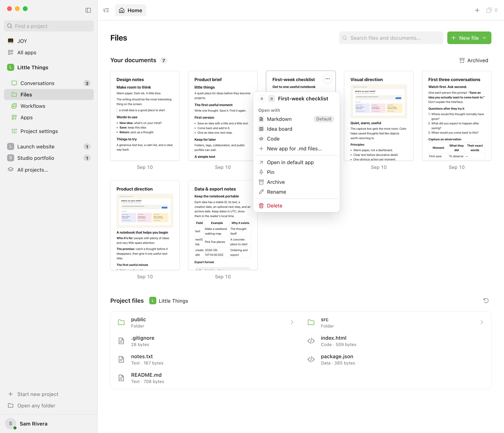Open Conversations section
Viewport: 504px width, 433px height.
pos(49,83)
